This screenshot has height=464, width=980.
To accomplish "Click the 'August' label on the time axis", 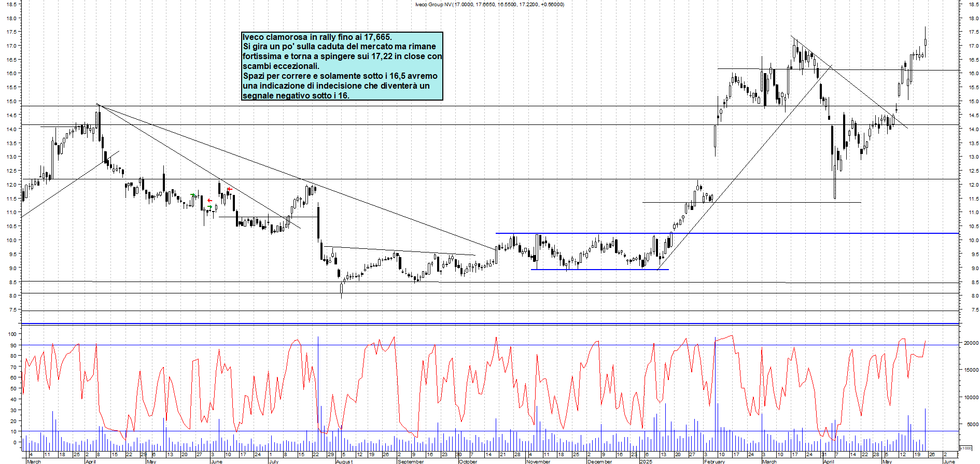I will (344, 461).
